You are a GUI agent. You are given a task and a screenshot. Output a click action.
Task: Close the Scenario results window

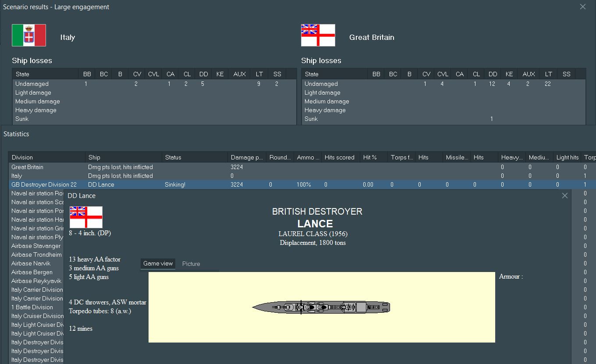(x=583, y=7)
